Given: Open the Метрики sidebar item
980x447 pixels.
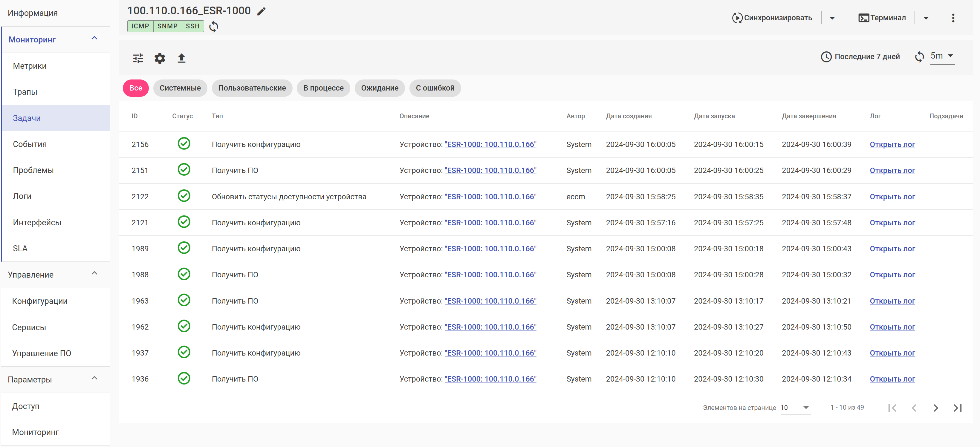Looking at the screenshot, I should click(30, 66).
